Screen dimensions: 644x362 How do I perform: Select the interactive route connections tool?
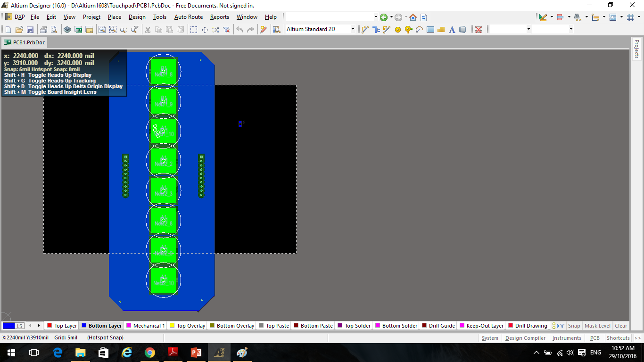click(x=365, y=29)
